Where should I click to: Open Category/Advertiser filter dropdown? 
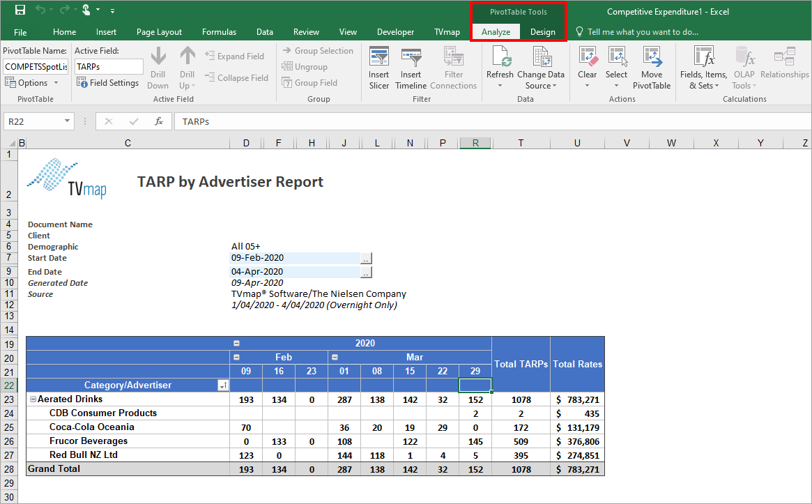coord(223,385)
